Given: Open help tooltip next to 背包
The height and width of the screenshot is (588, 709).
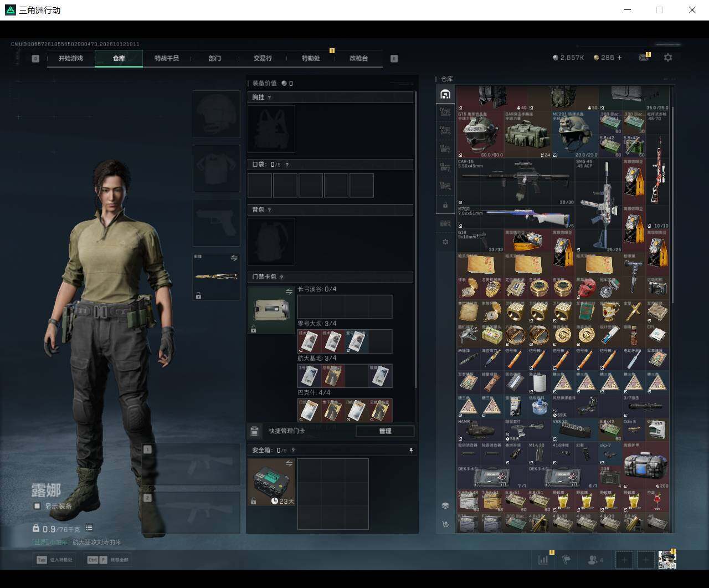Looking at the screenshot, I should [x=270, y=210].
